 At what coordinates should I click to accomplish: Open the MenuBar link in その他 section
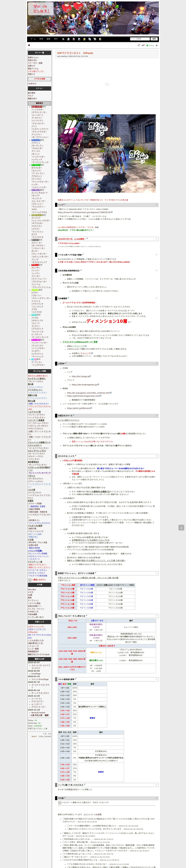[x=32, y=589]
